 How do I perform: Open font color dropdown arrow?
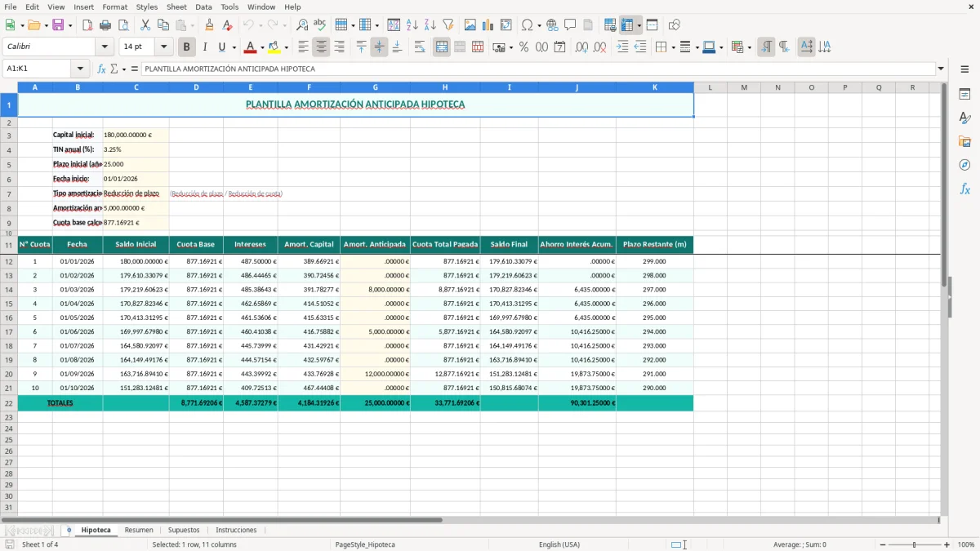(x=262, y=47)
